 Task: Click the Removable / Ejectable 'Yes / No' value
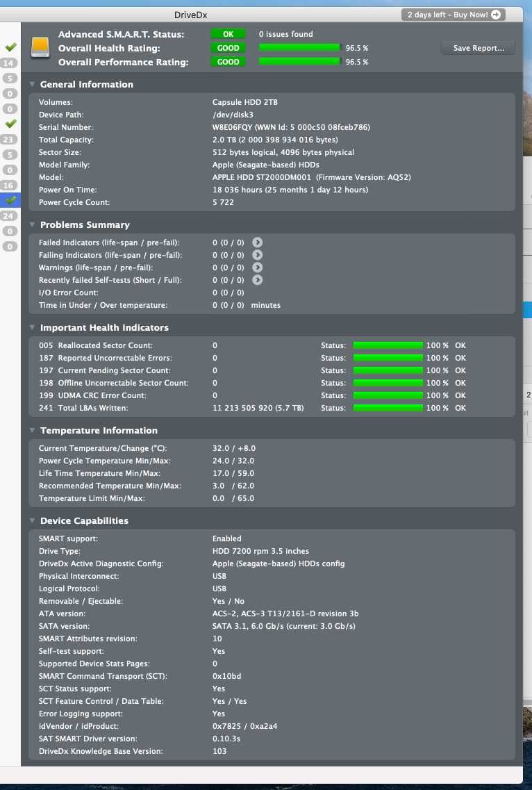228,601
